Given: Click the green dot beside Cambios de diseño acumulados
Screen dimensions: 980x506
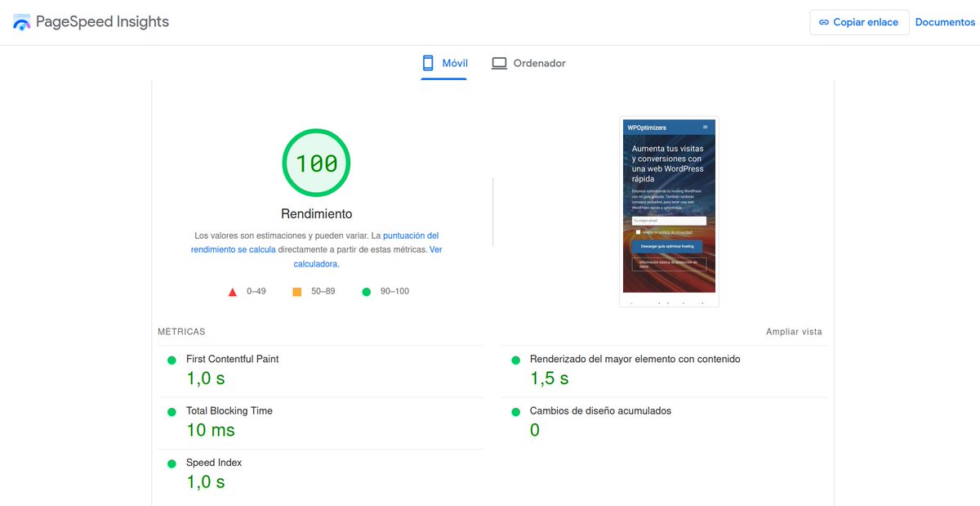Looking at the screenshot, I should (514, 411).
